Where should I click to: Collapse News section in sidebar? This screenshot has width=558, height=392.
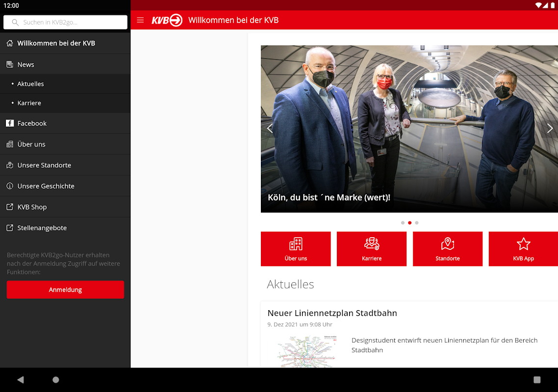click(x=65, y=64)
